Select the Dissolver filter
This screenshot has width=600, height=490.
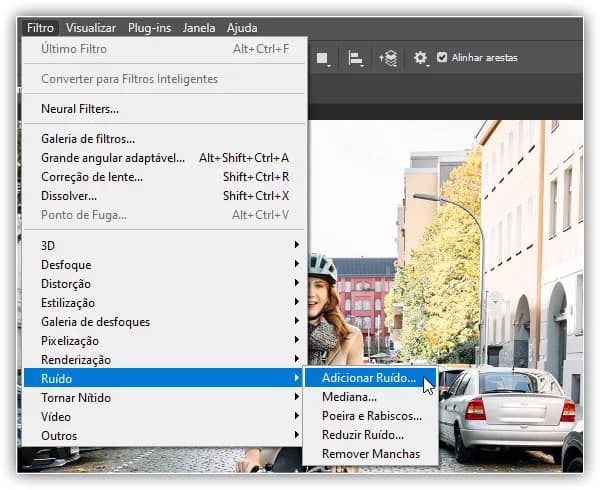tap(69, 196)
